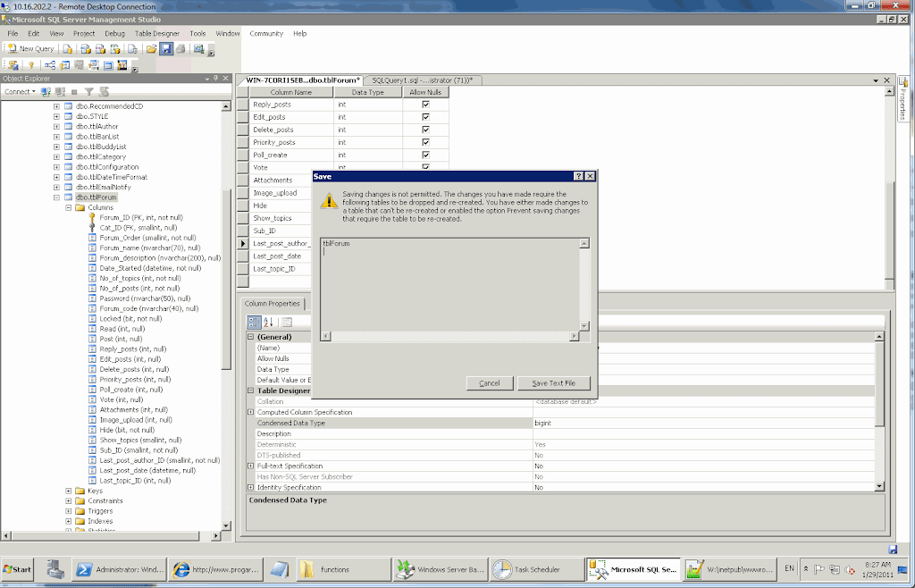915x588 pixels.
Task: Click the Open File folder icon
Action: (x=151, y=48)
